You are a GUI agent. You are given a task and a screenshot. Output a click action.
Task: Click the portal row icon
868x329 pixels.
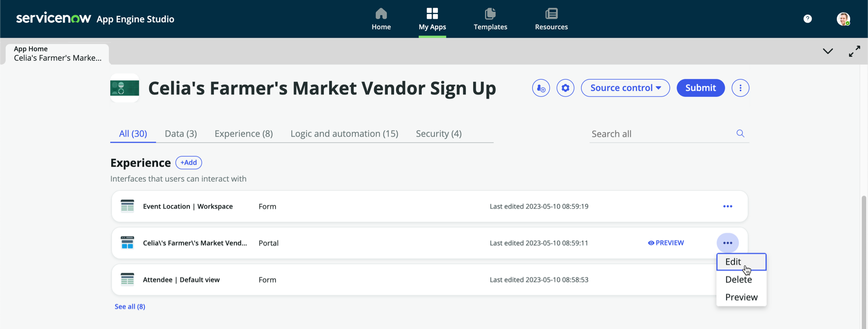127,243
